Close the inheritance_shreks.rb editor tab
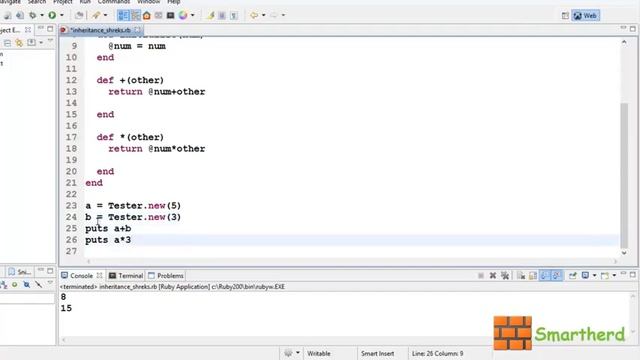Image resolution: width=640 pixels, height=360 pixels. (x=137, y=30)
